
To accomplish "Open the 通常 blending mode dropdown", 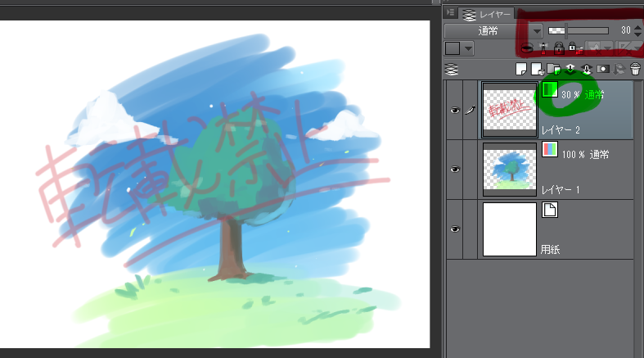I will [493, 31].
